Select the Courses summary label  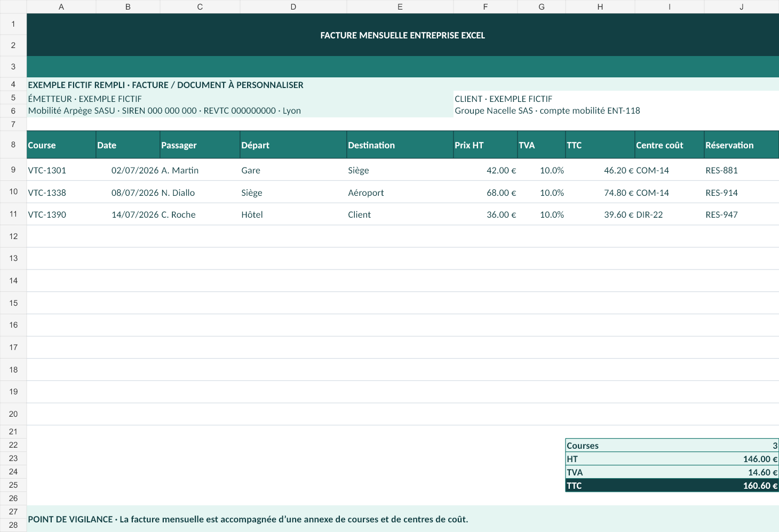point(583,446)
